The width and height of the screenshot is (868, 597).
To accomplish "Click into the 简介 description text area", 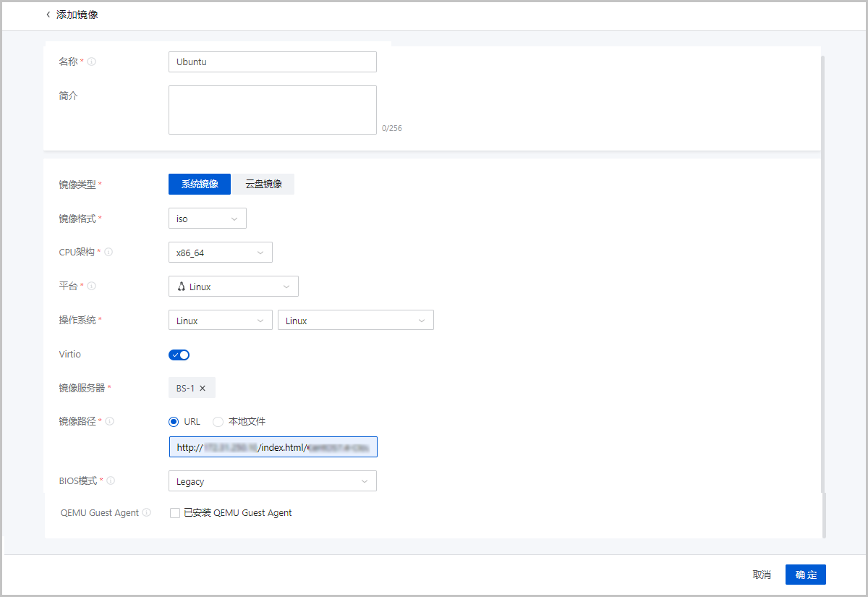I will click(272, 110).
